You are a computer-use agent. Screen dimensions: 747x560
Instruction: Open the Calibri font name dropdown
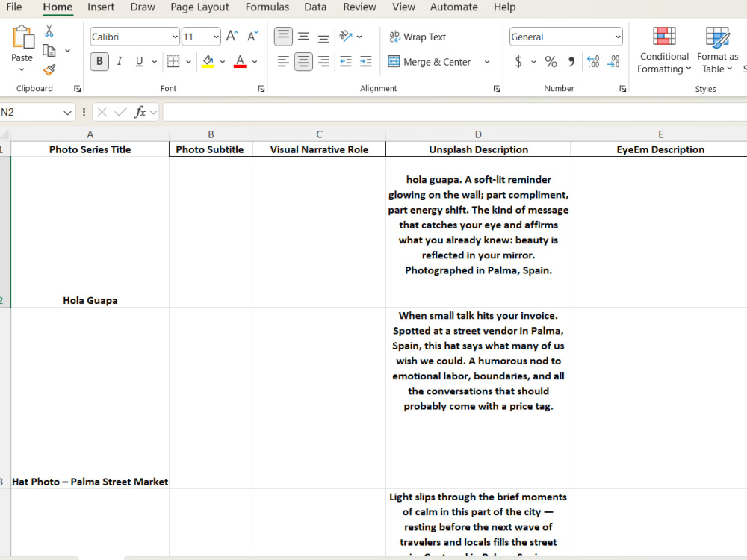[176, 37]
